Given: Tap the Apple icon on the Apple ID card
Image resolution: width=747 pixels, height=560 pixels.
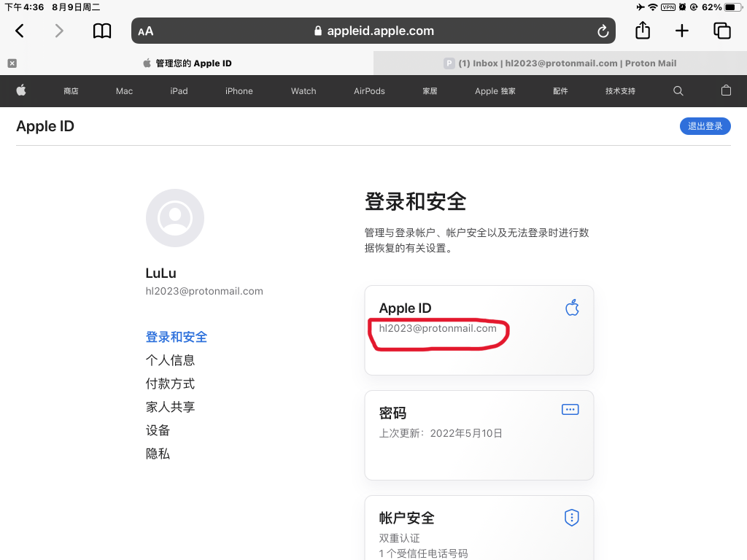Looking at the screenshot, I should click(572, 308).
